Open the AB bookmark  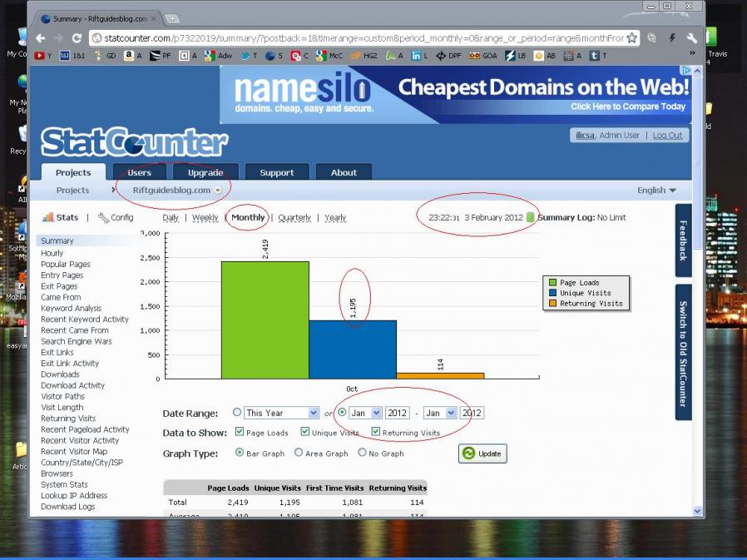point(545,56)
